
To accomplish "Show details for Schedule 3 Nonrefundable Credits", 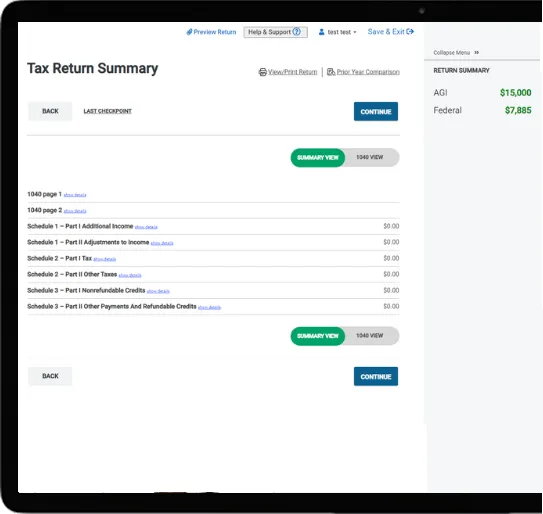I will click(158, 291).
